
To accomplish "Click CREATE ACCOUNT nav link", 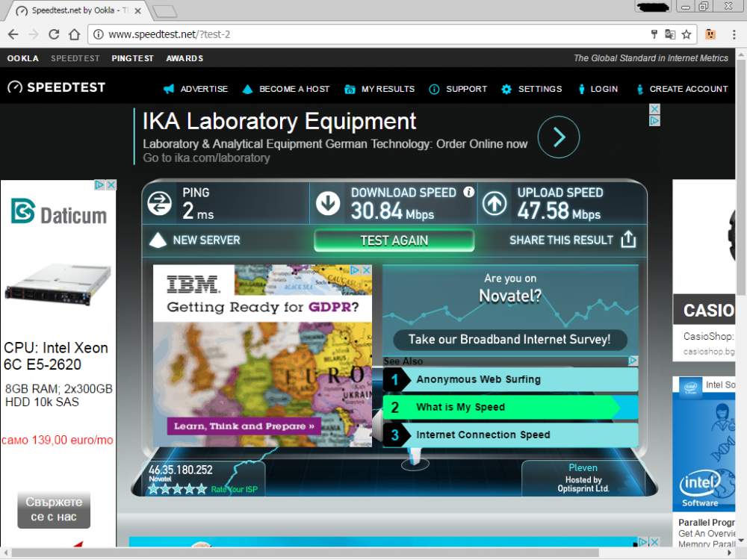I will (689, 89).
